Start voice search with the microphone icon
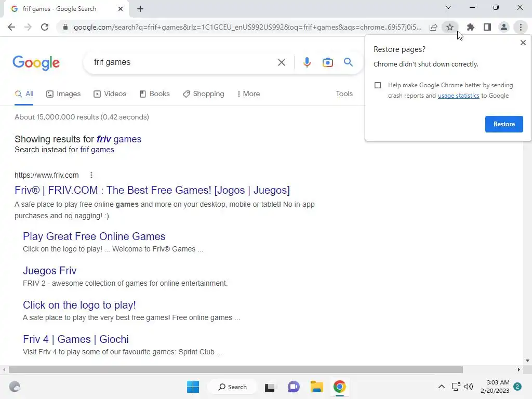532x399 pixels. (307, 62)
